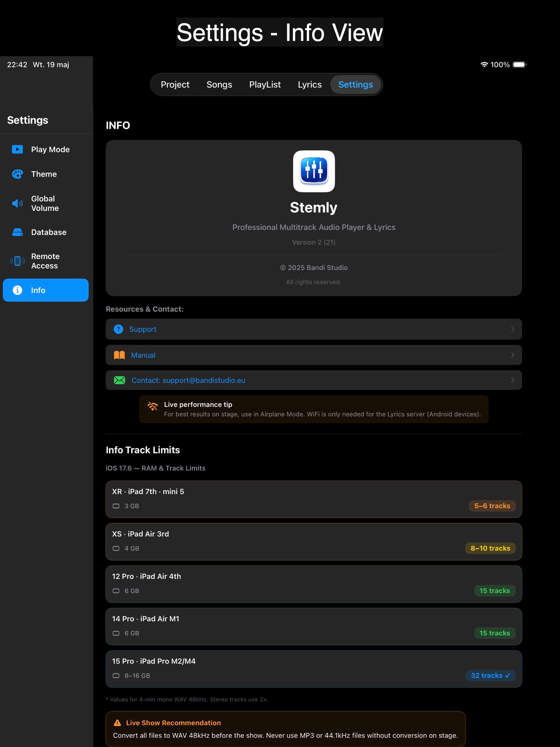Tap the Contact envelope icon

pos(119,380)
